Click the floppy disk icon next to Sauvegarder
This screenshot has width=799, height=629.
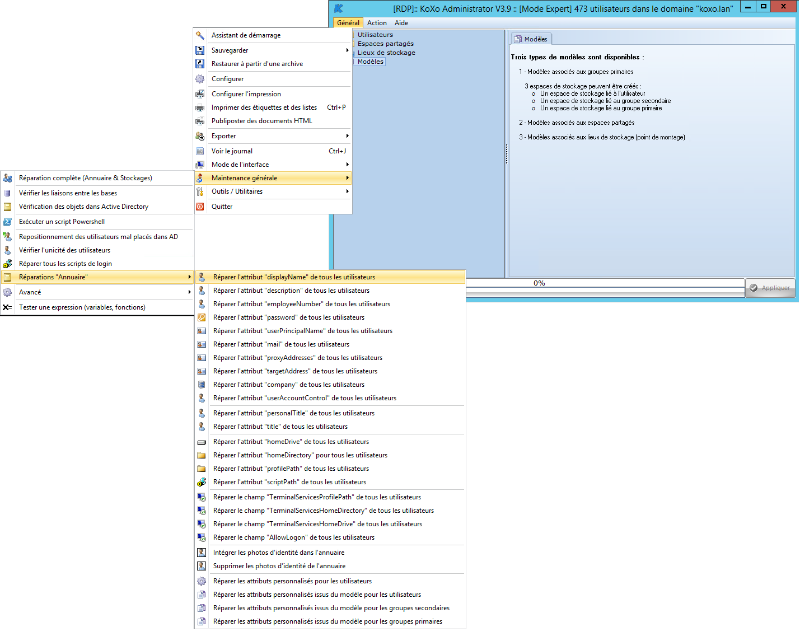click(x=200, y=50)
